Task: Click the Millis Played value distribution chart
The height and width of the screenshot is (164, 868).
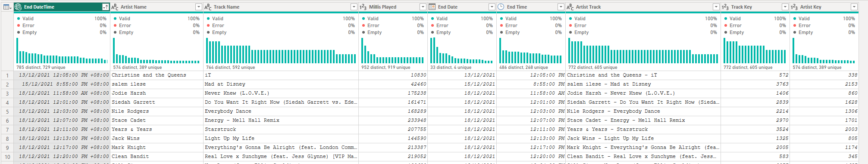Action: coord(393,51)
